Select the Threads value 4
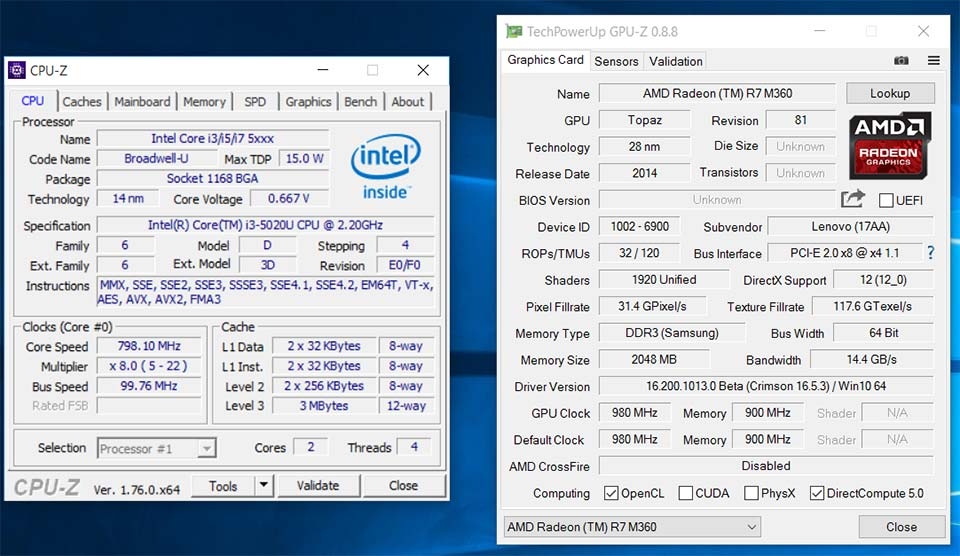This screenshot has width=960, height=556. [414, 447]
